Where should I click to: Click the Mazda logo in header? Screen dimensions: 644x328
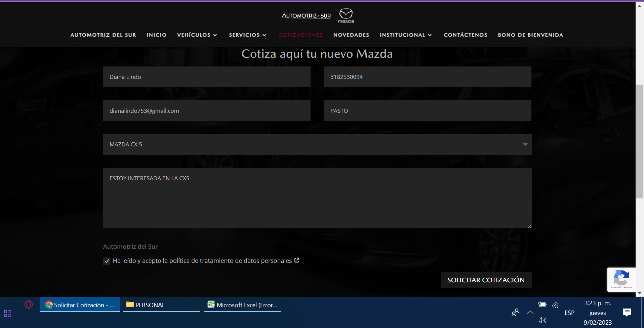tap(346, 15)
